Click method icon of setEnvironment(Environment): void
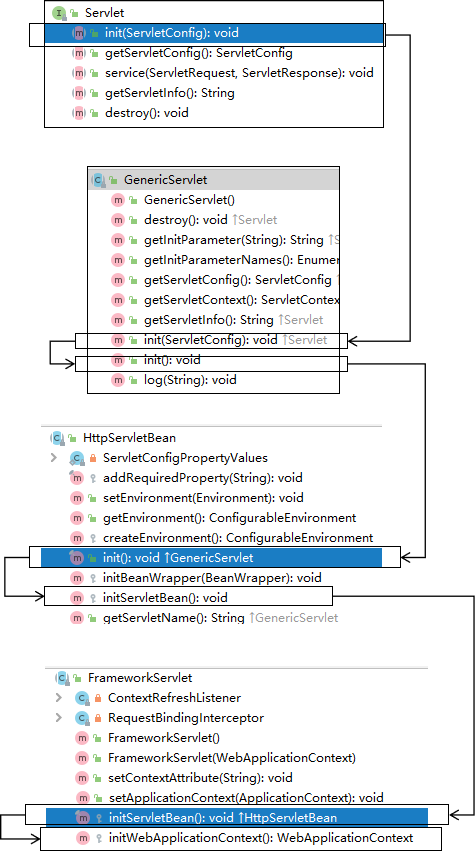The height and width of the screenshot is (854, 475). 77,498
